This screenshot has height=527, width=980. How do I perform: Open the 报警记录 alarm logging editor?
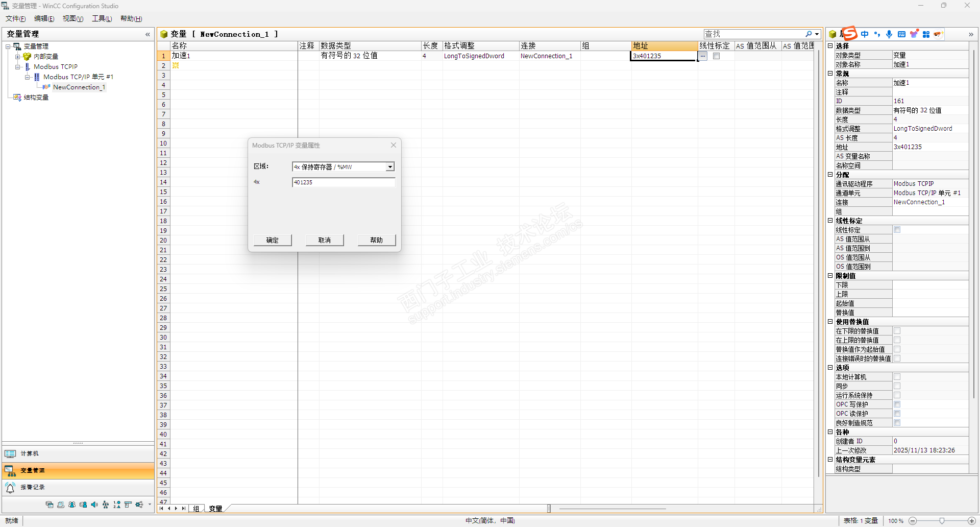coord(32,487)
